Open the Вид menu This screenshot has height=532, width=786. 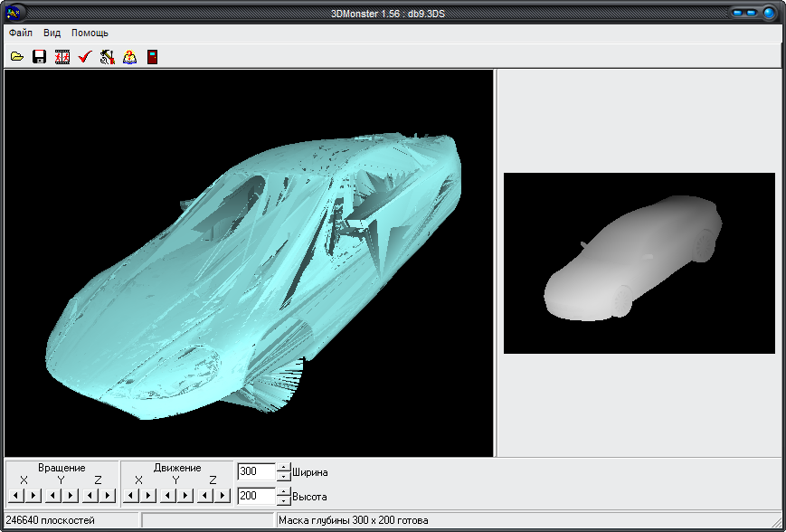(x=52, y=33)
